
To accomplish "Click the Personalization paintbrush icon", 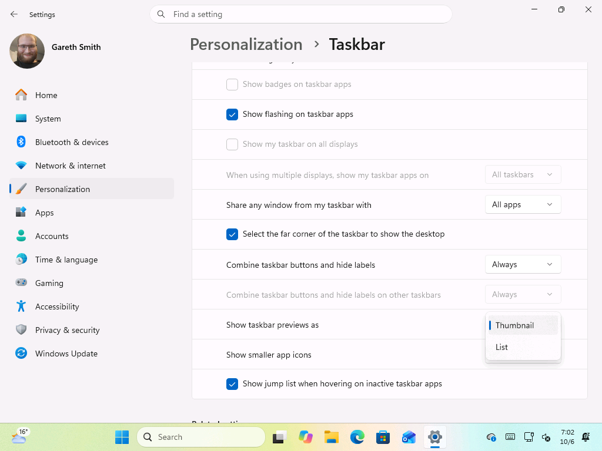I will (x=21, y=189).
